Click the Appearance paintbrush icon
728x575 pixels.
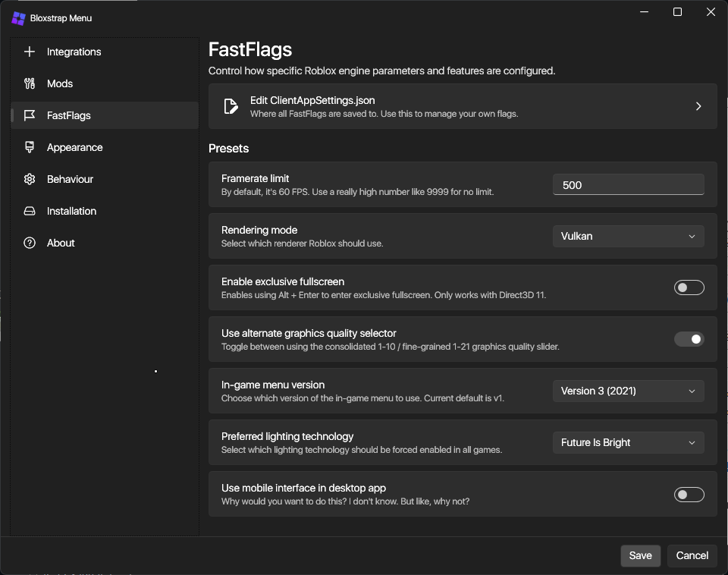click(x=30, y=147)
